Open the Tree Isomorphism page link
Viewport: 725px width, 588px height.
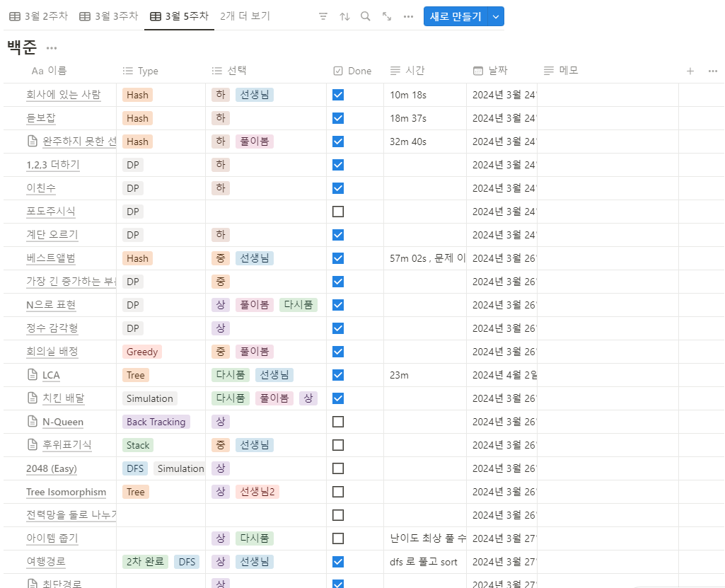tap(66, 492)
